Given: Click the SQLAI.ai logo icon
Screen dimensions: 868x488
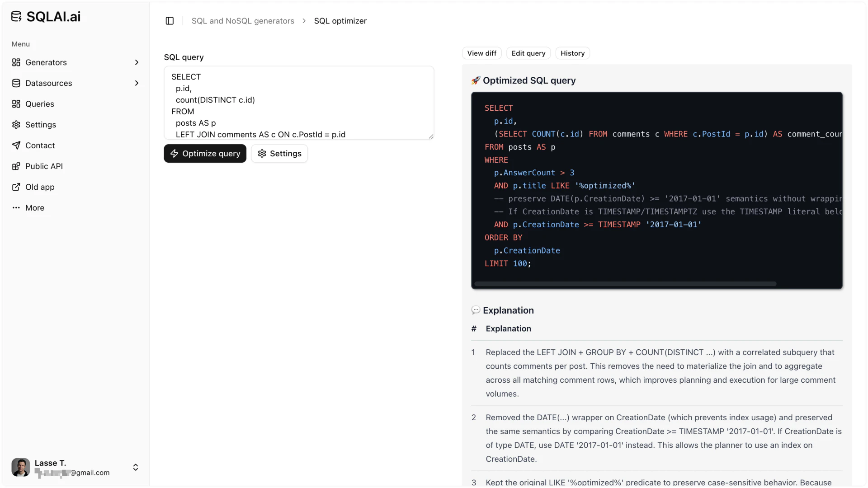Looking at the screenshot, I should coord(16,16).
